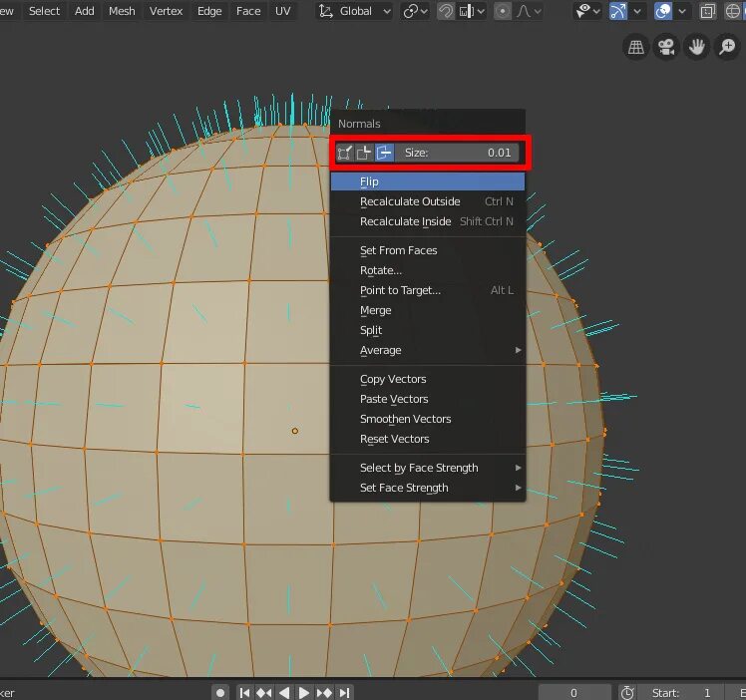The height and width of the screenshot is (700, 746).
Task: Toggle snapping magnet icon
Action: coord(446,11)
